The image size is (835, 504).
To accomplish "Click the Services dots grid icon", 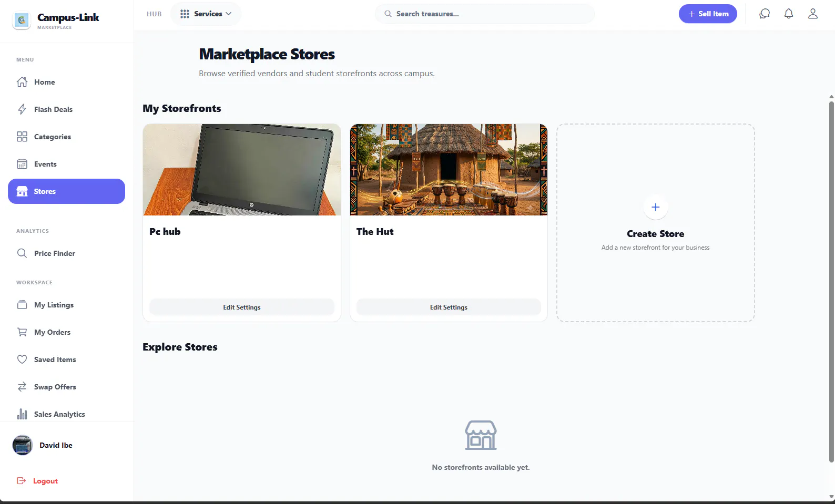I will click(x=185, y=14).
